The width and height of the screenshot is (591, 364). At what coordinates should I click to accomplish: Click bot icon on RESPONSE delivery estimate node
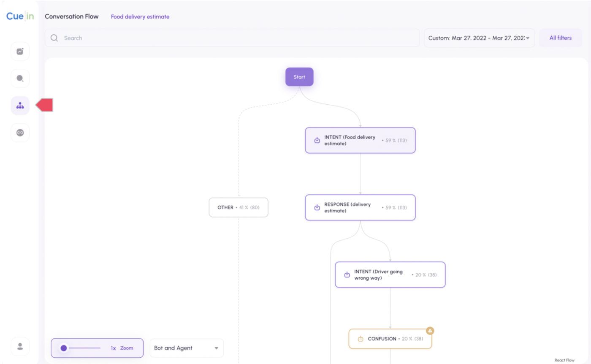(317, 207)
